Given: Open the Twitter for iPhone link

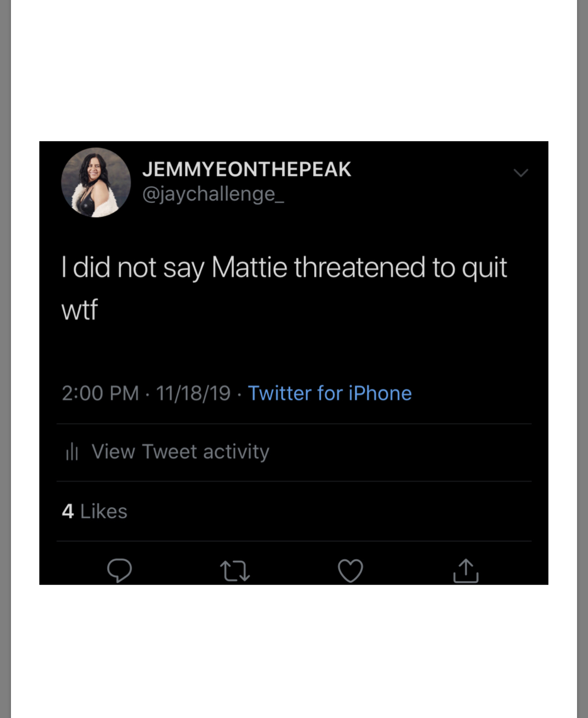Looking at the screenshot, I should point(330,393).
